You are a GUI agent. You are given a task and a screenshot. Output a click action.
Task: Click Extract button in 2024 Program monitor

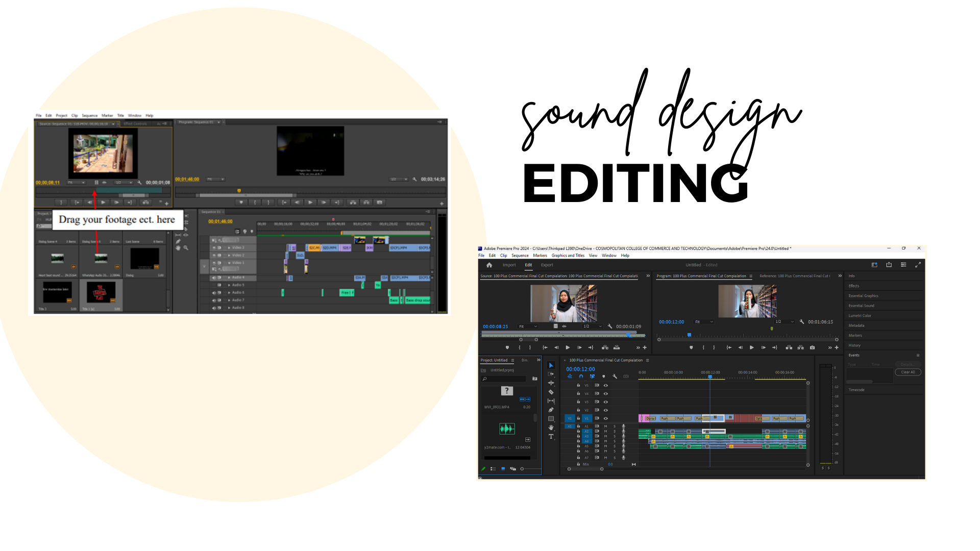[x=800, y=347]
